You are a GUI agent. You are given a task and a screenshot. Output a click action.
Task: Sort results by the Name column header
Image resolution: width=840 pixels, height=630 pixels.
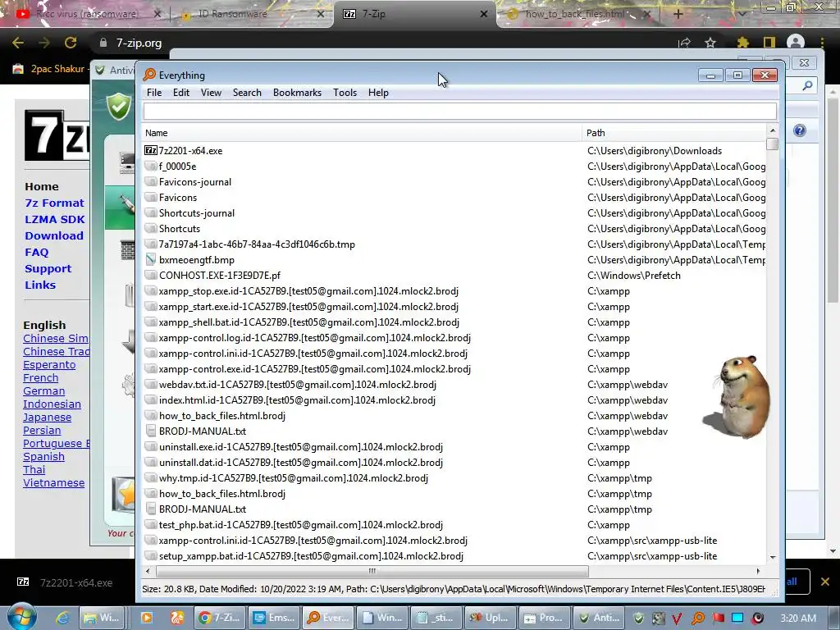pos(362,133)
